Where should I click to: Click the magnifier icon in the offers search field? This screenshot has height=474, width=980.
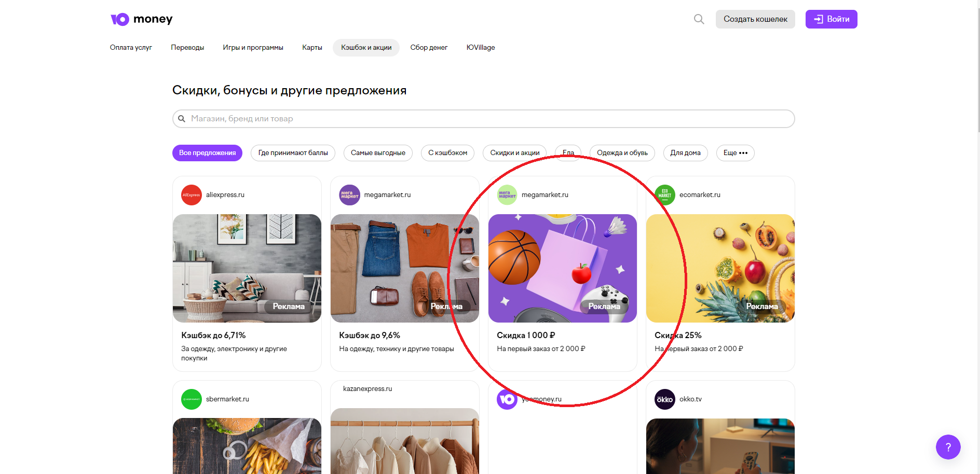point(182,119)
